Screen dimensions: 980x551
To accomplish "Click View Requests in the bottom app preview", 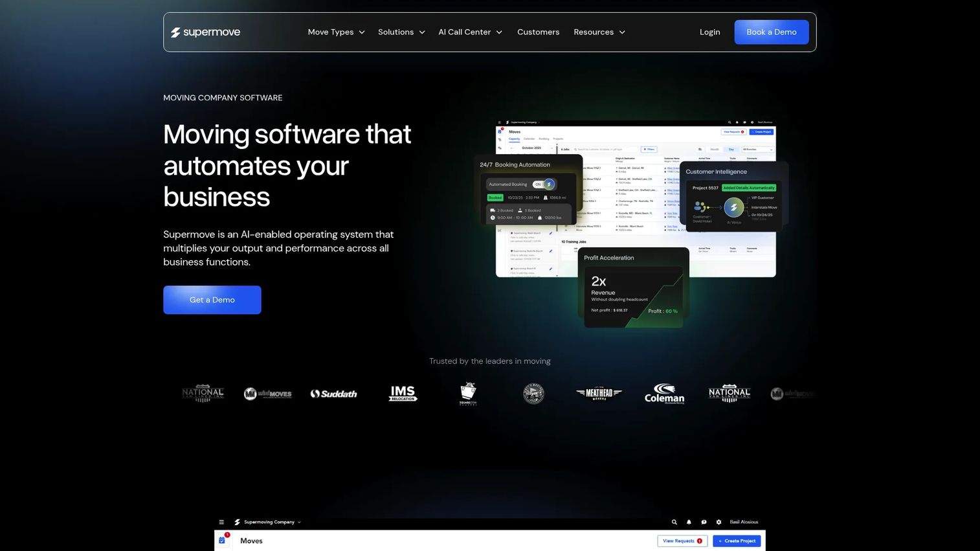I will coord(682,541).
